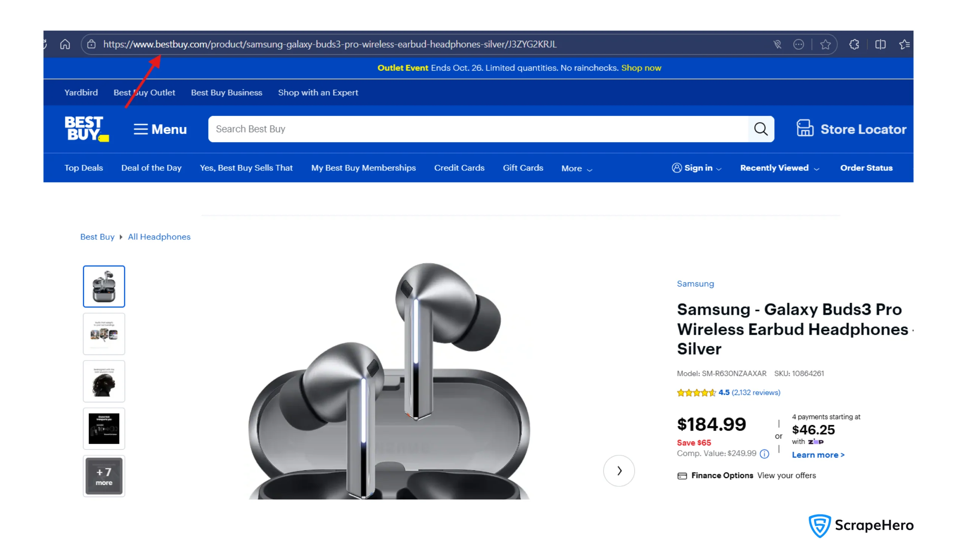Image resolution: width=957 pixels, height=560 pixels.
Task: Open the Store Locator
Action: click(x=851, y=129)
